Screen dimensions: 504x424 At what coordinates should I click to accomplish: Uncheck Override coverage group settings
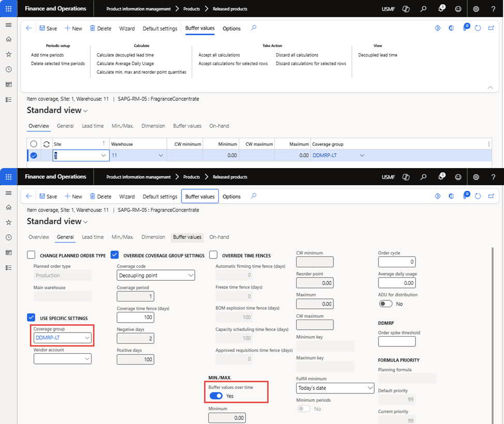pos(115,255)
